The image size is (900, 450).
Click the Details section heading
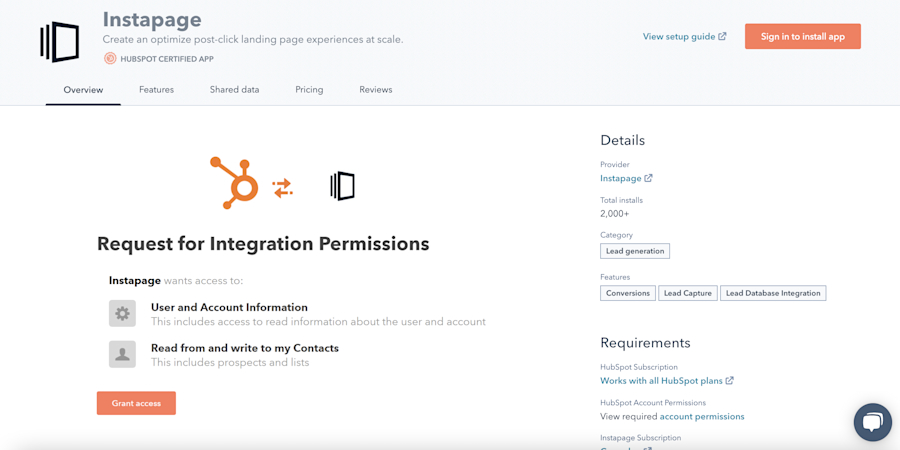click(x=623, y=140)
